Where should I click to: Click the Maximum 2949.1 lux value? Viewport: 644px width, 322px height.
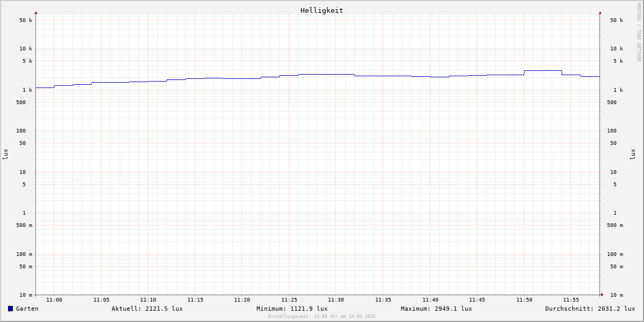[x=436, y=309]
